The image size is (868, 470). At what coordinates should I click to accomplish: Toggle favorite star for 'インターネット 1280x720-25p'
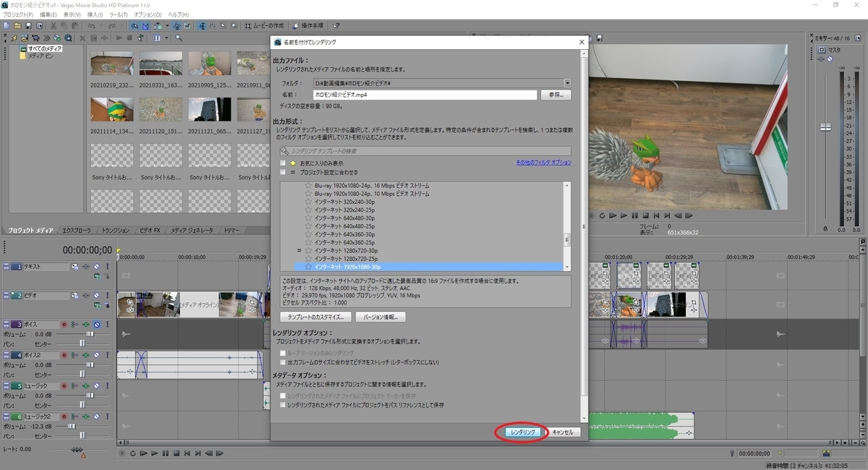308,258
